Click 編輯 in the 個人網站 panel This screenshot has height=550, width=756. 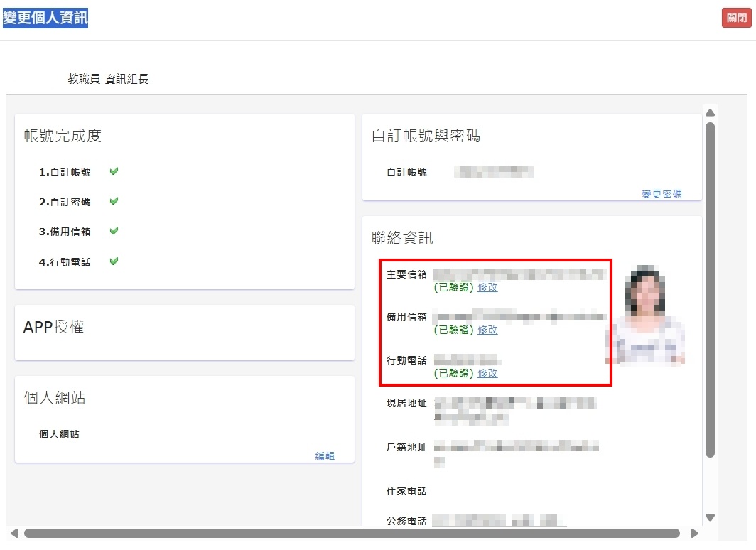coord(325,456)
